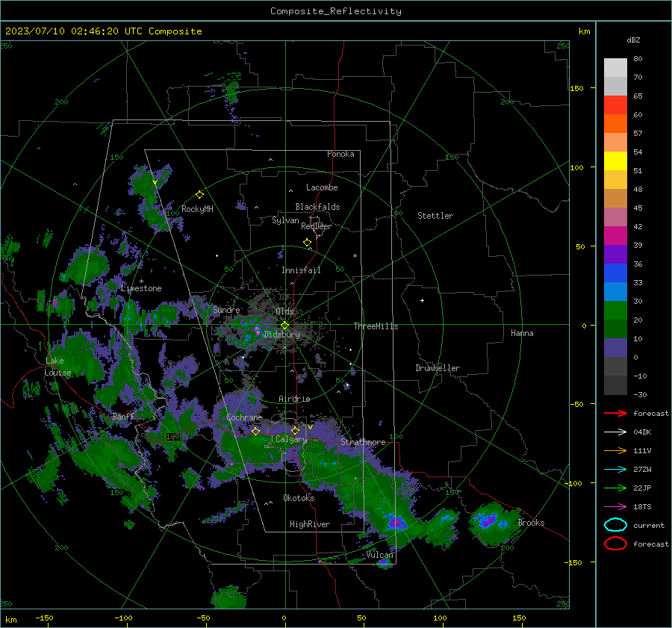Click the Calgary city label

(x=291, y=439)
